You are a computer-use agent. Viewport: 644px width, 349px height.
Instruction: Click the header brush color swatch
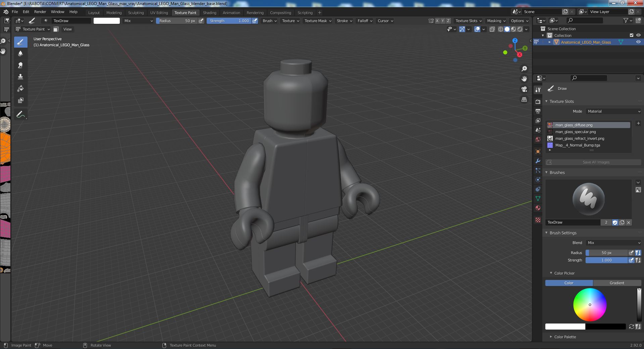click(x=107, y=21)
